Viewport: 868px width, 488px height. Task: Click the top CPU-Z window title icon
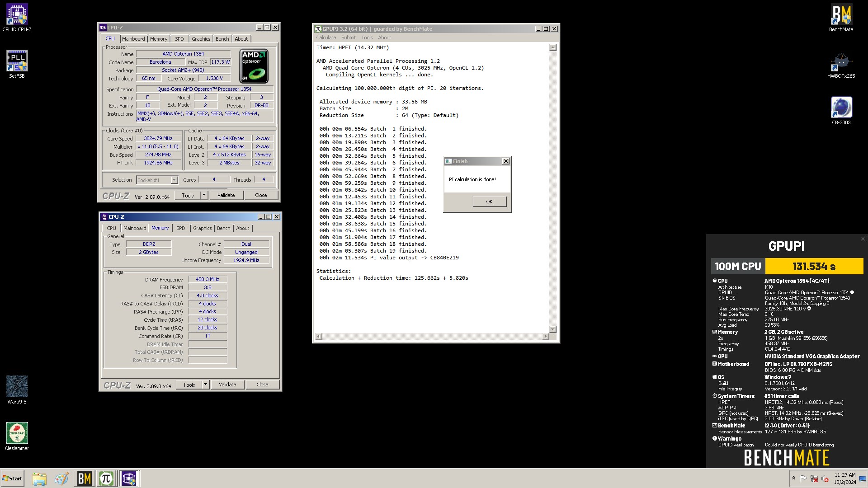pos(103,28)
